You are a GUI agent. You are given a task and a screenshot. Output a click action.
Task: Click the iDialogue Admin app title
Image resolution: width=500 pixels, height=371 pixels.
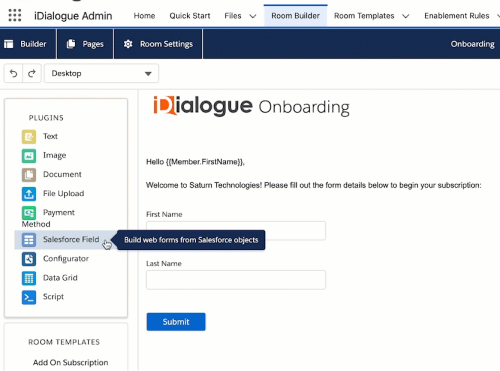pos(73,16)
